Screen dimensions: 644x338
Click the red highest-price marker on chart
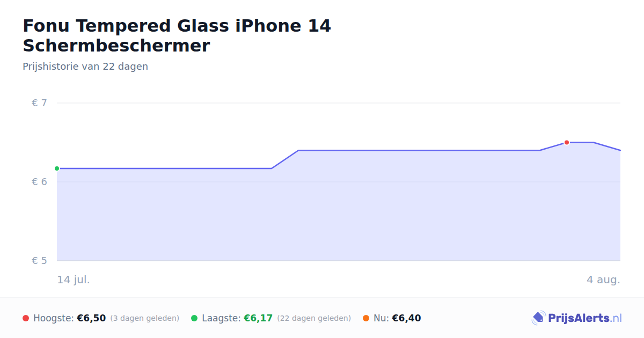(567, 143)
